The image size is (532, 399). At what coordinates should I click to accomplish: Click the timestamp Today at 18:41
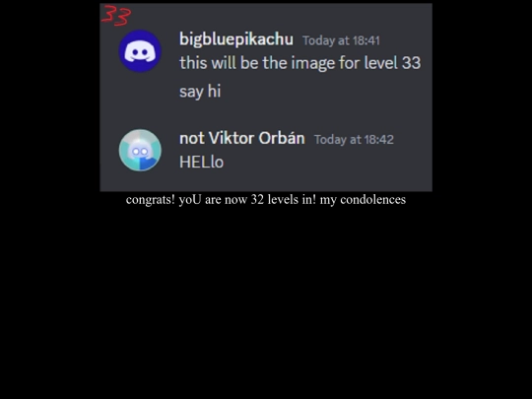(341, 40)
